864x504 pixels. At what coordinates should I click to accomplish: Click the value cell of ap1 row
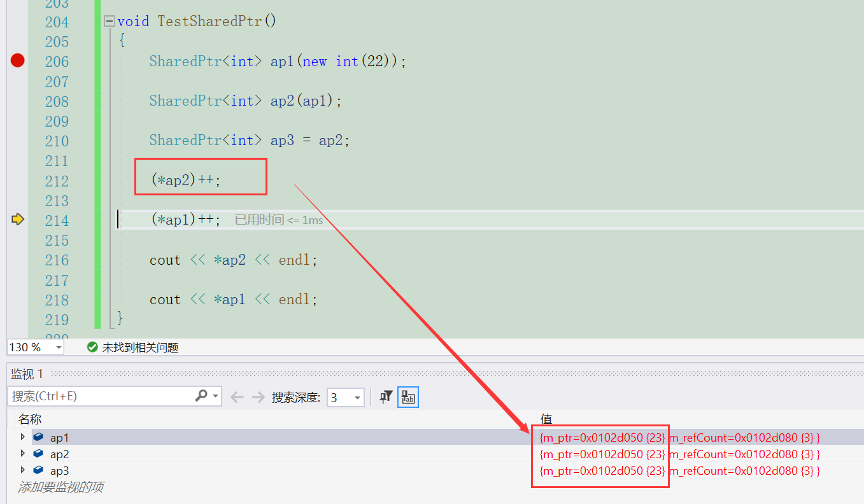[x=679, y=438]
